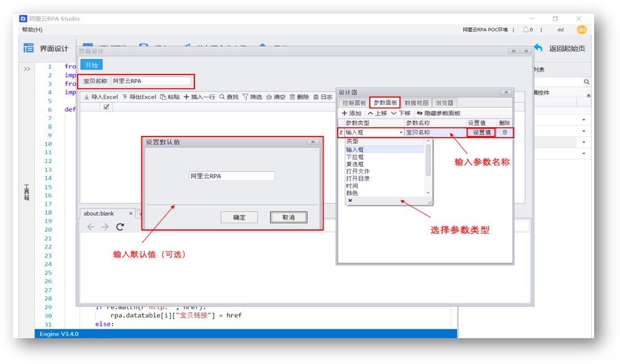Click the 返回起始页 back arrow icon
Screen dimensions: 620x364
click(x=538, y=48)
